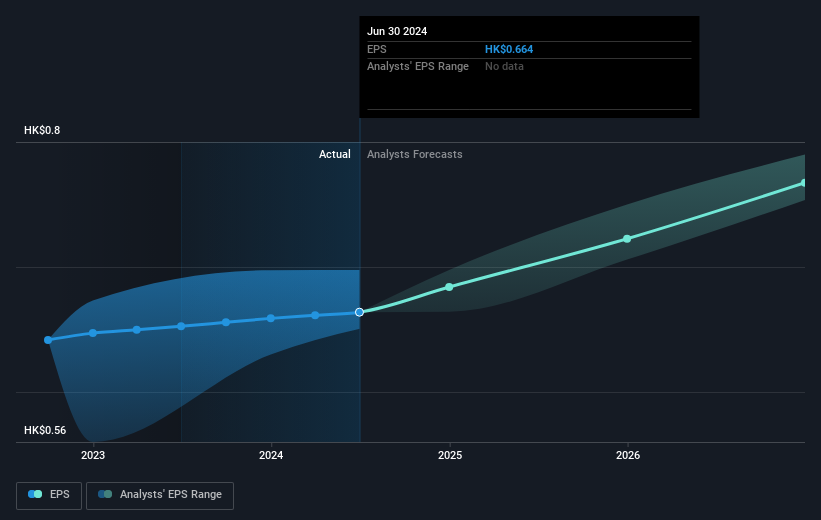The height and width of the screenshot is (520, 821).
Task: Select the highlighted Jun 30 2024 data point
Action: click(x=359, y=312)
